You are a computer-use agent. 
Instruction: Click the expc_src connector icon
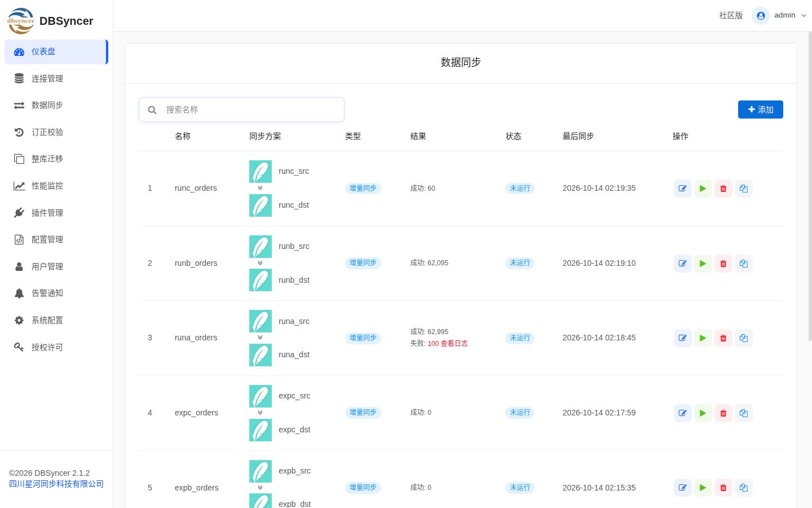point(261,396)
